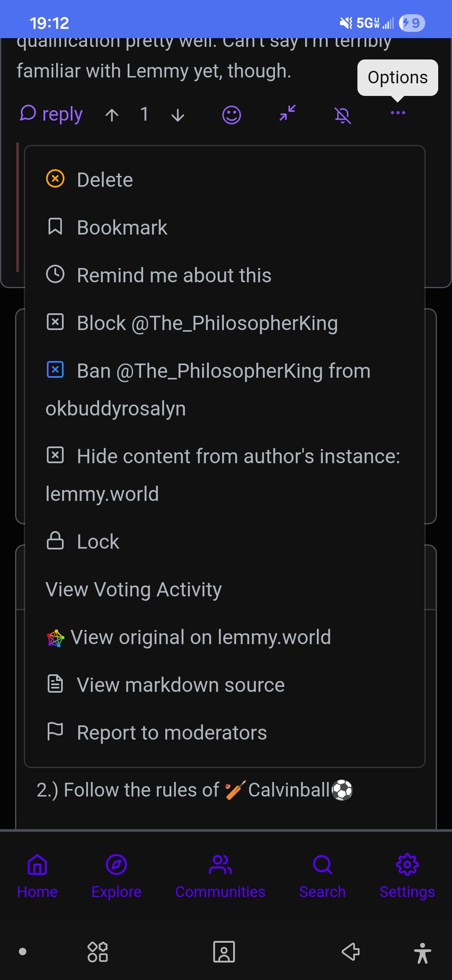
Task: Report to moderators
Action: click(171, 733)
